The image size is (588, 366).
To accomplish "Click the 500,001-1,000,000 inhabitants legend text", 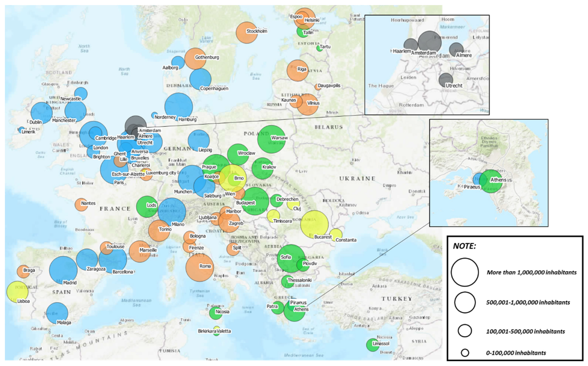I will (528, 302).
